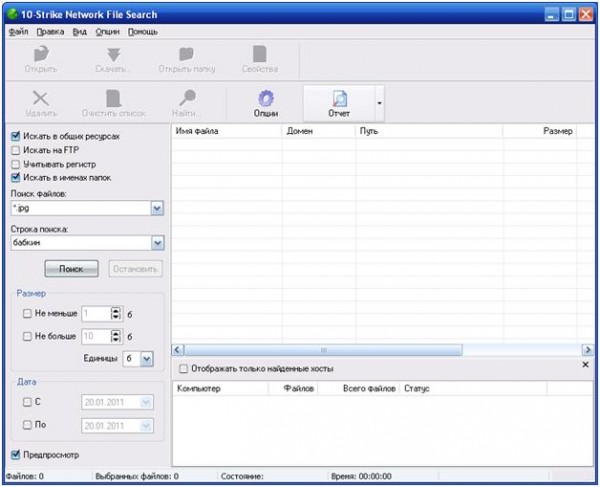Click the Отчет report icon
The image size is (600, 487).
point(339,98)
